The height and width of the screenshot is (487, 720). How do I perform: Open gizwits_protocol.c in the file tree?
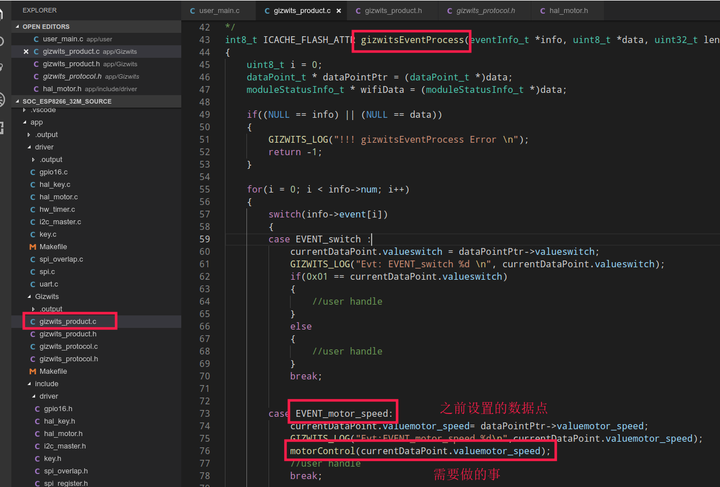click(68, 347)
